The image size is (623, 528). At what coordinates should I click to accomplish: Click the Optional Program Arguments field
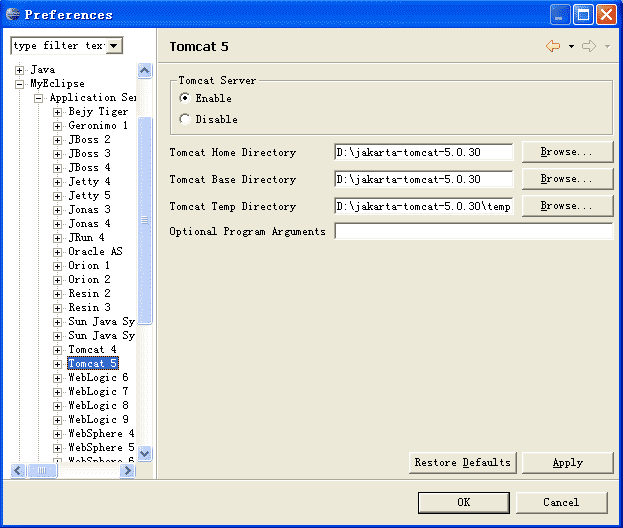point(474,231)
